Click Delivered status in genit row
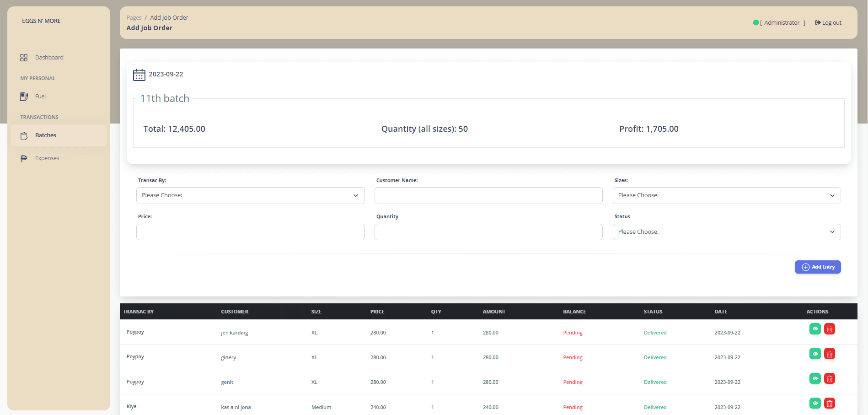This screenshot has width=868, height=415. point(655,382)
